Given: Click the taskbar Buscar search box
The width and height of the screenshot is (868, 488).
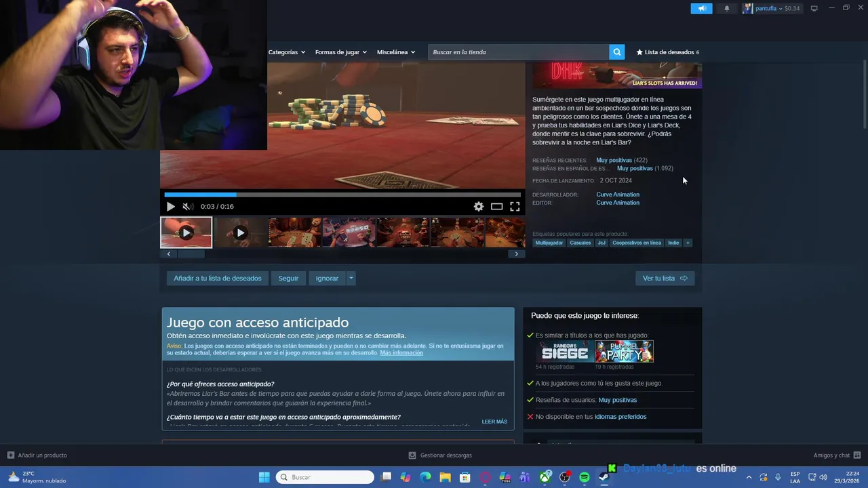Looking at the screenshot, I should [325, 477].
